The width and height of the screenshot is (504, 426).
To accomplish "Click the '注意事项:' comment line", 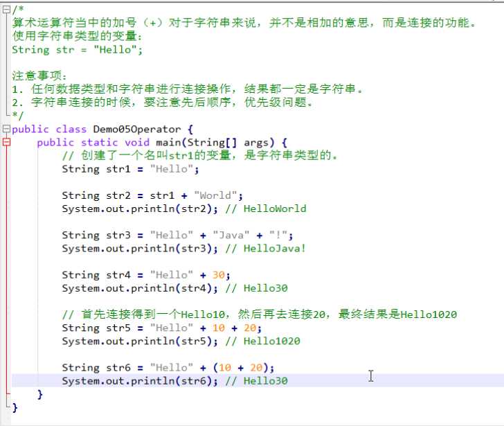I will pyautogui.click(x=39, y=76).
